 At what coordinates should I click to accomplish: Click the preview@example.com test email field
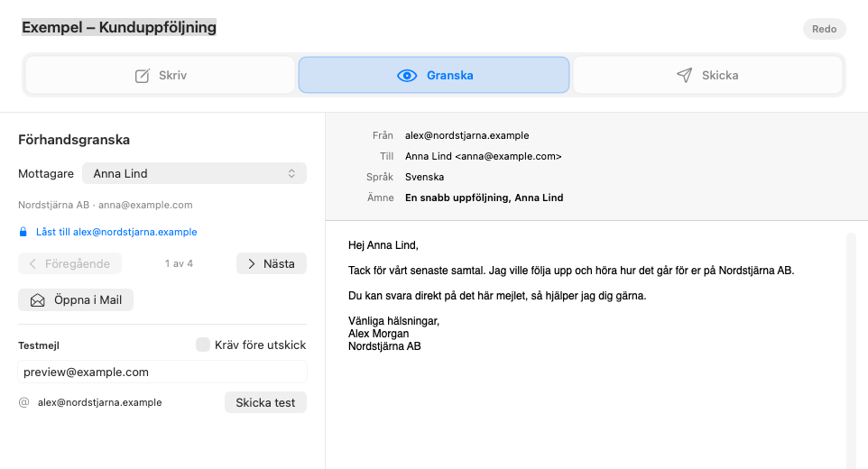[x=162, y=372]
